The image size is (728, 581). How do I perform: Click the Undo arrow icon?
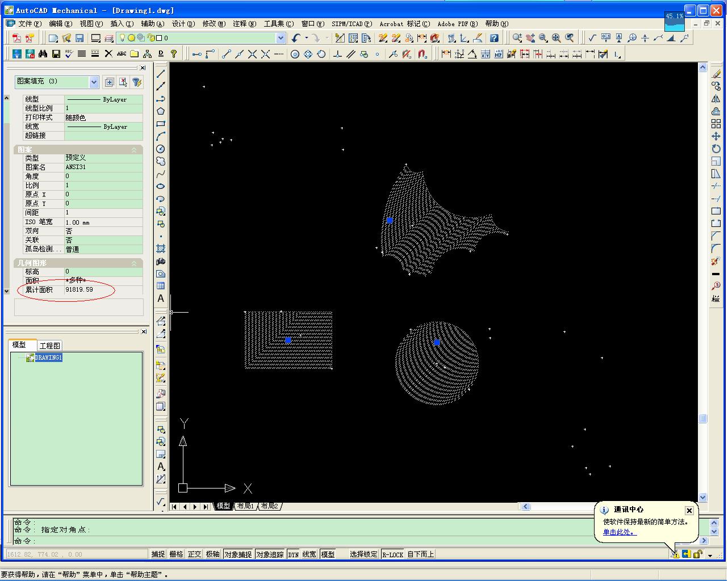[296, 38]
